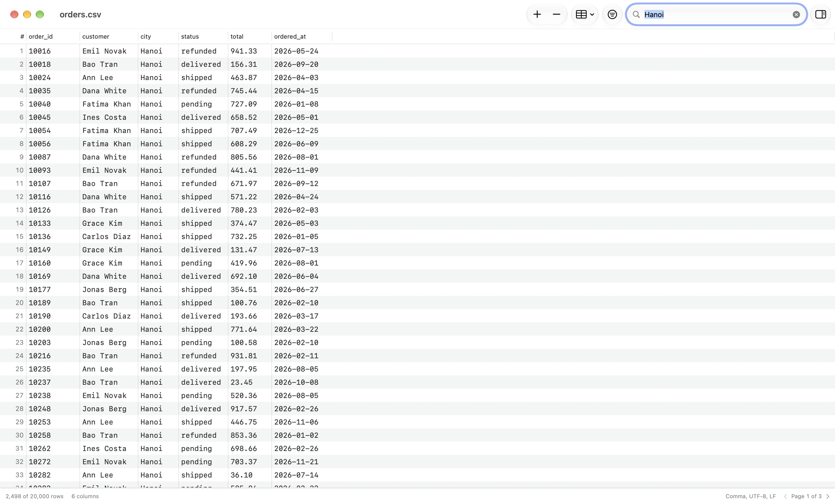
Task: Select total cell 100.58
Action: click(250, 342)
